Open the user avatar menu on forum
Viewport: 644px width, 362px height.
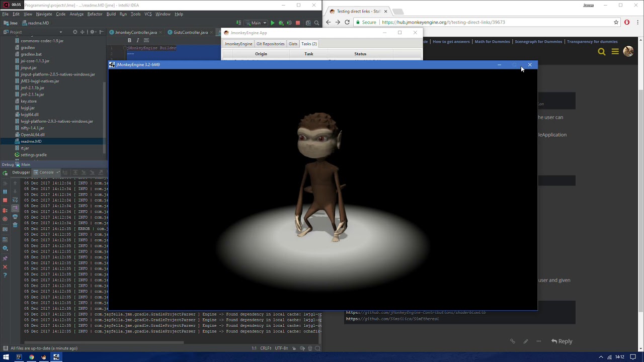628,51
